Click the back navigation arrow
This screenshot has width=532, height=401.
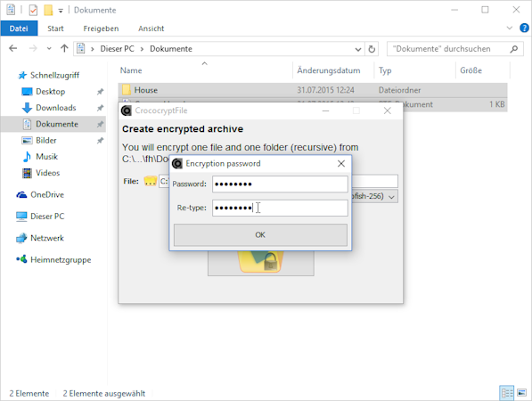coord(12,48)
